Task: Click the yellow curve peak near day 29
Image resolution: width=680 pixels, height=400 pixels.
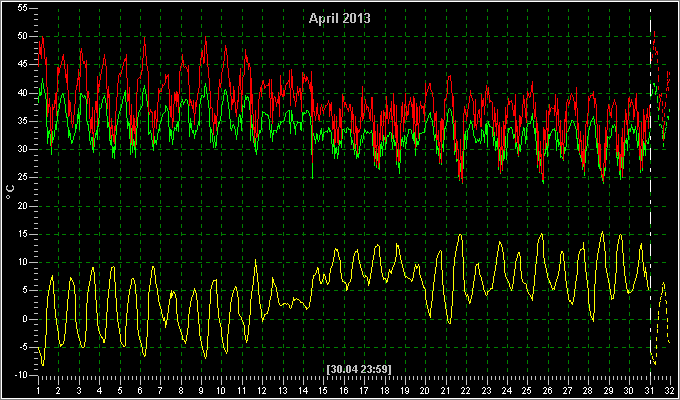Action: point(602,233)
